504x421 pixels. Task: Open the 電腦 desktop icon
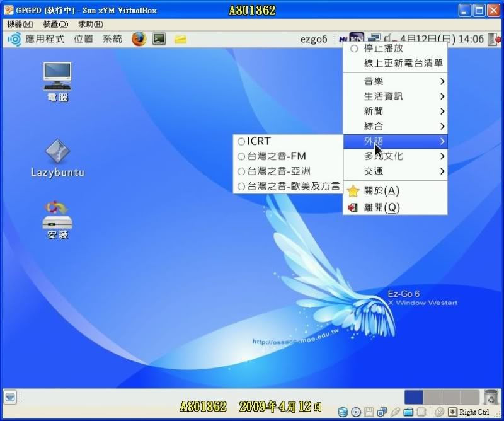[57, 82]
